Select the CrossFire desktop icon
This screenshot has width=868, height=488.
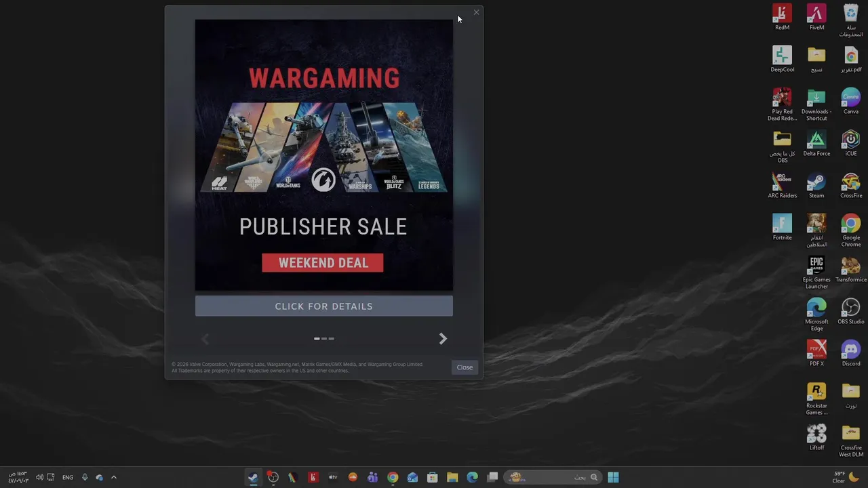[x=851, y=186]
